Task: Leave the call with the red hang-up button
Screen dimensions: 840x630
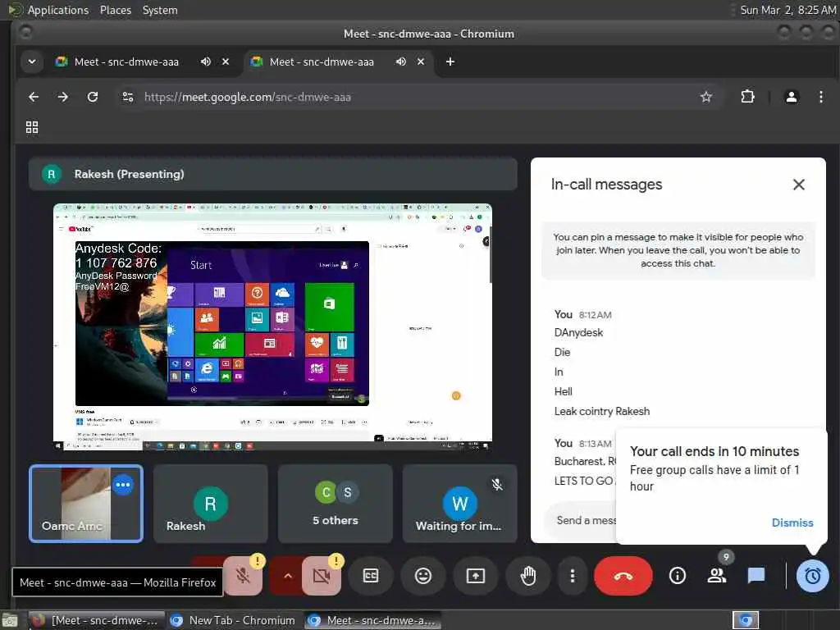Action: [623, 577]
